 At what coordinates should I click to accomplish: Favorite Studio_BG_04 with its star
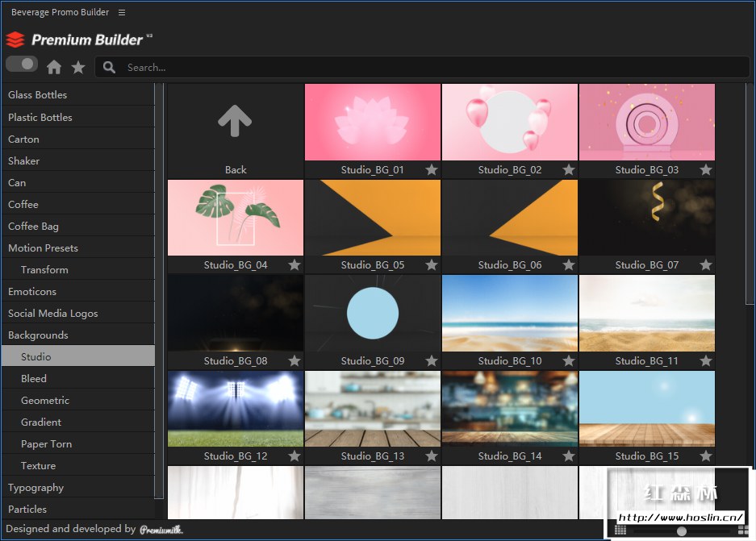pos(294,265)
